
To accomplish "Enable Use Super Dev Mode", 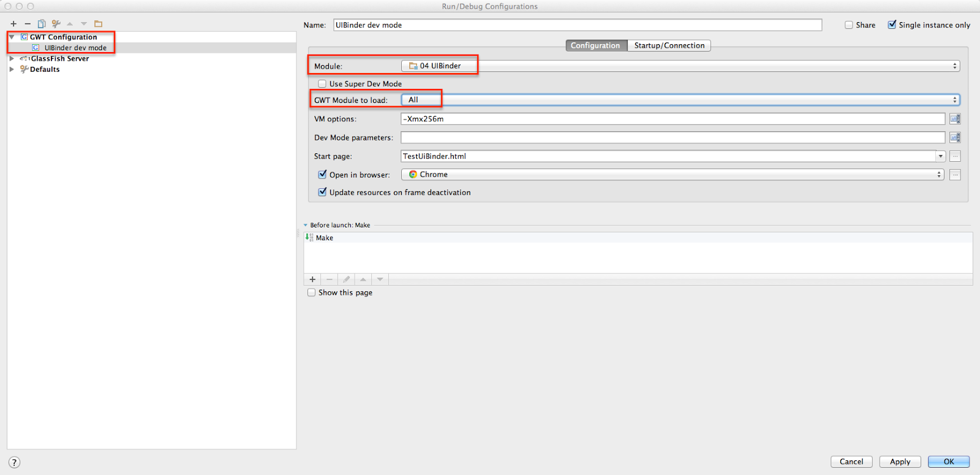I will [x=322, y=84].
